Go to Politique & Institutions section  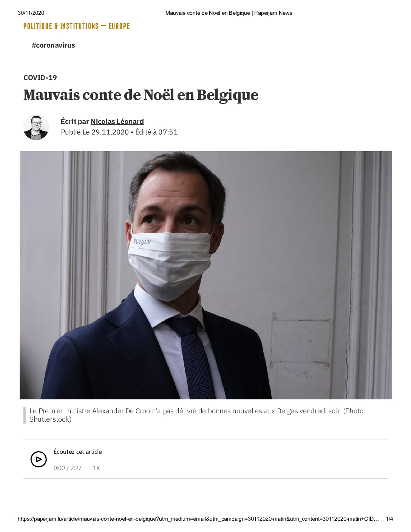click(61, 26)
